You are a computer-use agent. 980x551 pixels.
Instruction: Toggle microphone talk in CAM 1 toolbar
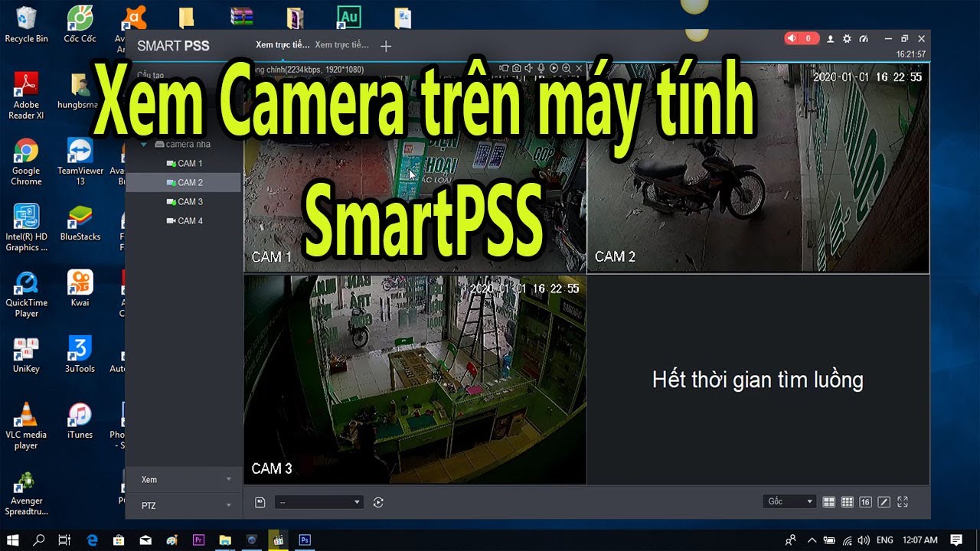(x=541, y=69)
